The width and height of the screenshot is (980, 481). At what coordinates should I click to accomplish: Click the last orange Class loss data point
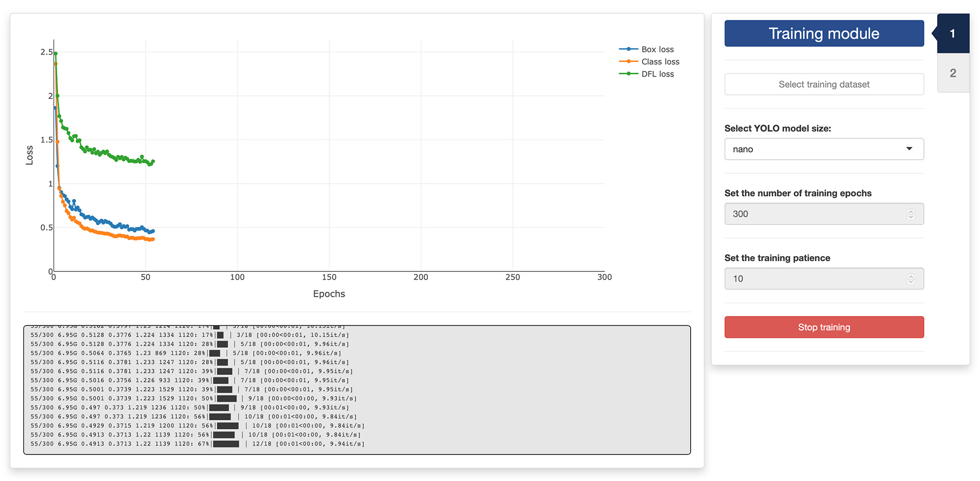pyautogui.click(x=153, y=239)
